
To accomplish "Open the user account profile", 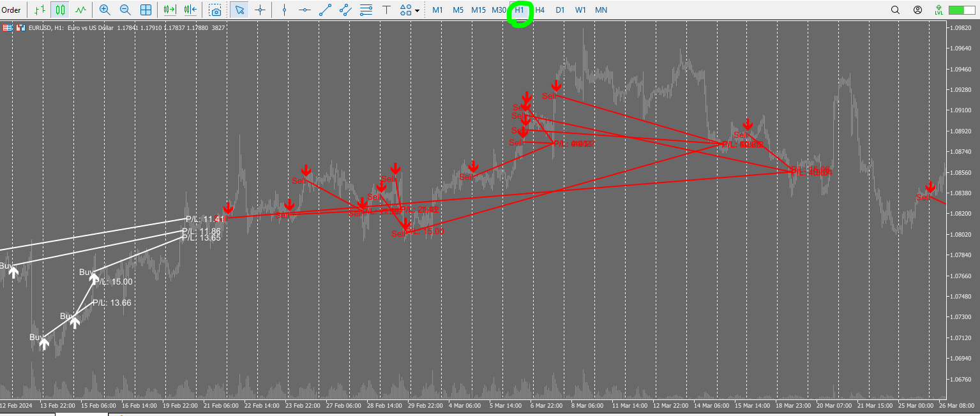I will 917,10.
